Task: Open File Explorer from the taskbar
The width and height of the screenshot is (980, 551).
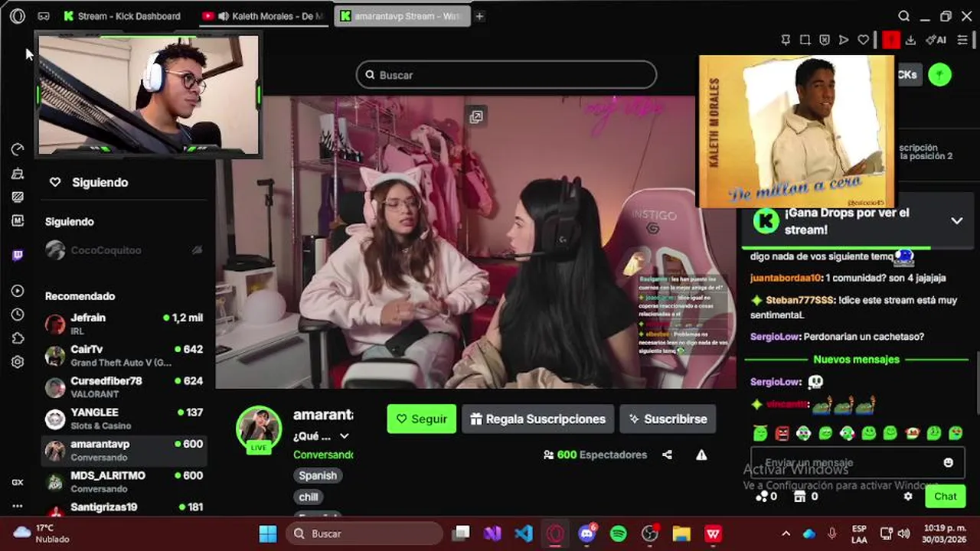Action: [681, 533]
